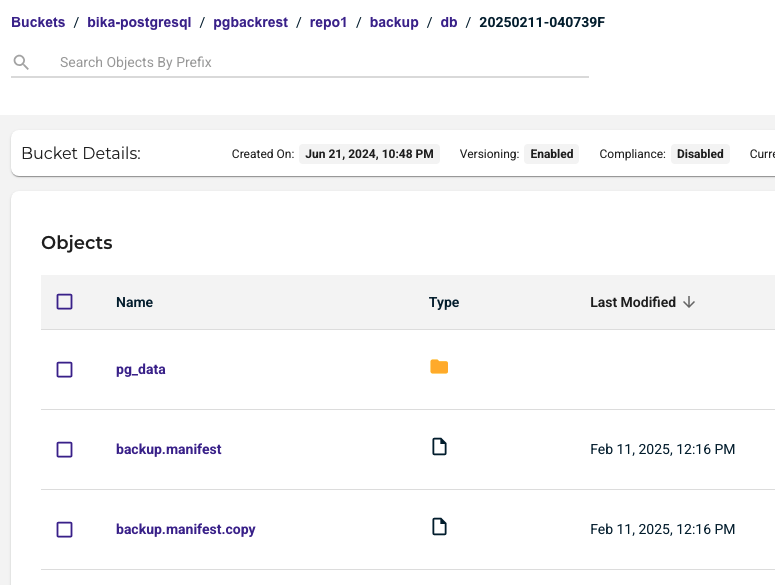Toggle the select-all checkbox in header
Screen dimensions: 775x585
tap(64, 301)
